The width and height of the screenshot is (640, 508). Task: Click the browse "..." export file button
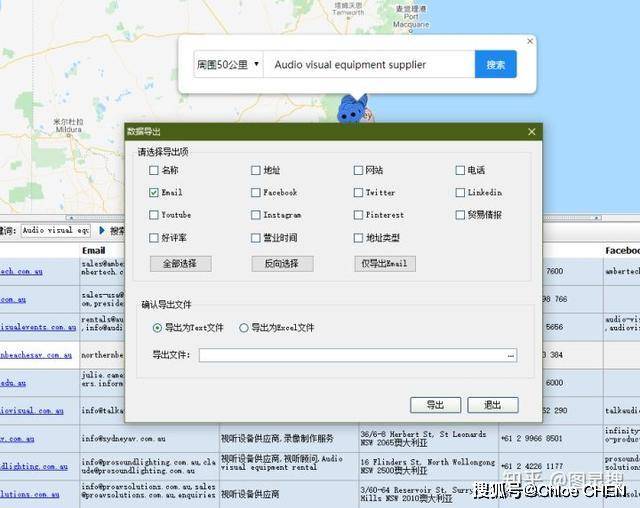511,355
